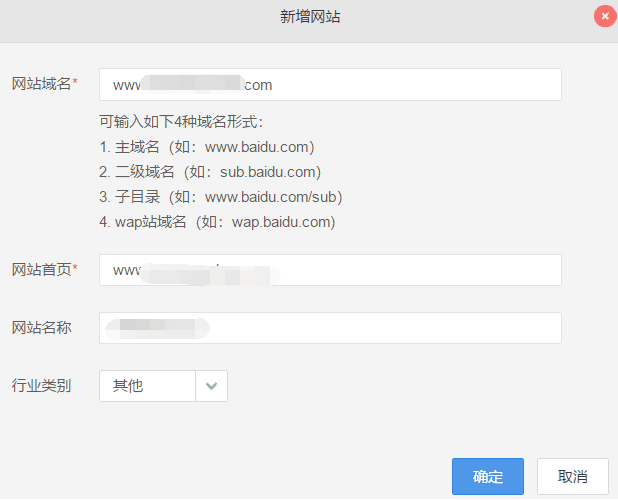This screenshot has width=618, height=500.
Task: Click the 取消 button
Action: pos(572,476)
